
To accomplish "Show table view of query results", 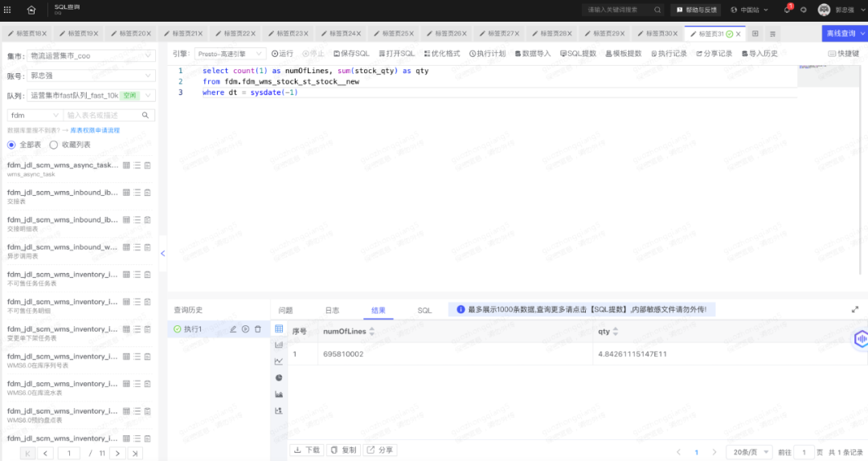I will 279,328.
